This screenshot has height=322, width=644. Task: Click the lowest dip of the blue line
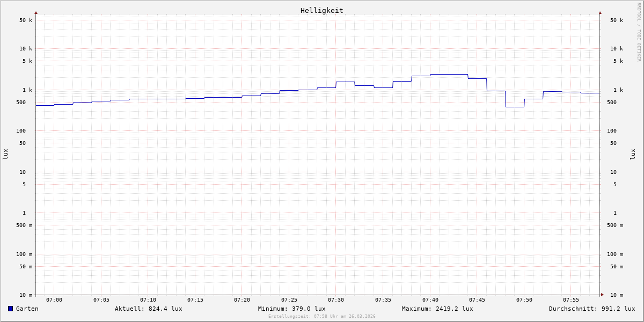click(x=515, y=107)
